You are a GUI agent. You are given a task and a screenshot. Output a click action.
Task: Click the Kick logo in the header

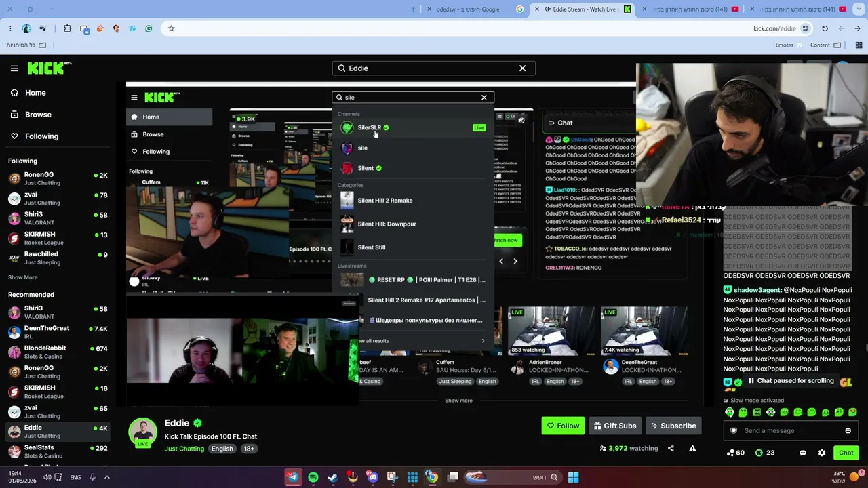(x=49, y=68)
